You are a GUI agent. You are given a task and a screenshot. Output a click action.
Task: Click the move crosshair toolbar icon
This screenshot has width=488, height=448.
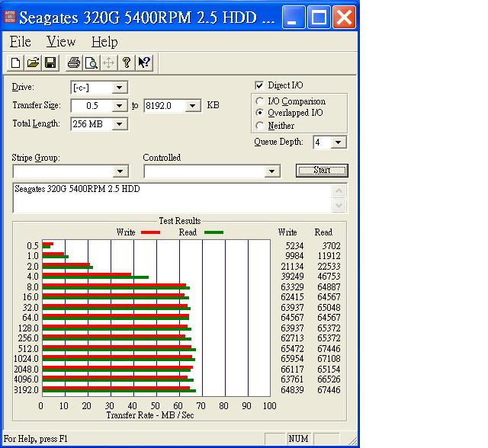[108, 62]
